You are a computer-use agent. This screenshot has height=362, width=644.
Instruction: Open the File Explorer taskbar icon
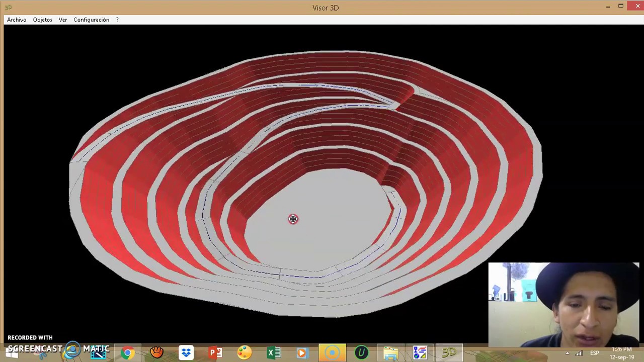coord(390,353)
